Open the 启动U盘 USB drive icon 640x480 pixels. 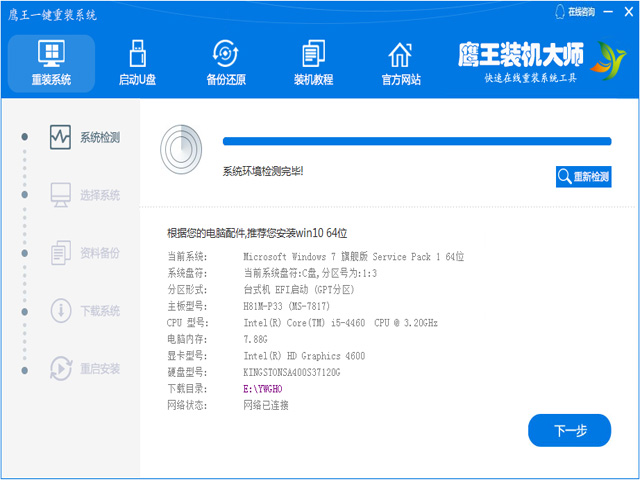[x=137, y=54]
